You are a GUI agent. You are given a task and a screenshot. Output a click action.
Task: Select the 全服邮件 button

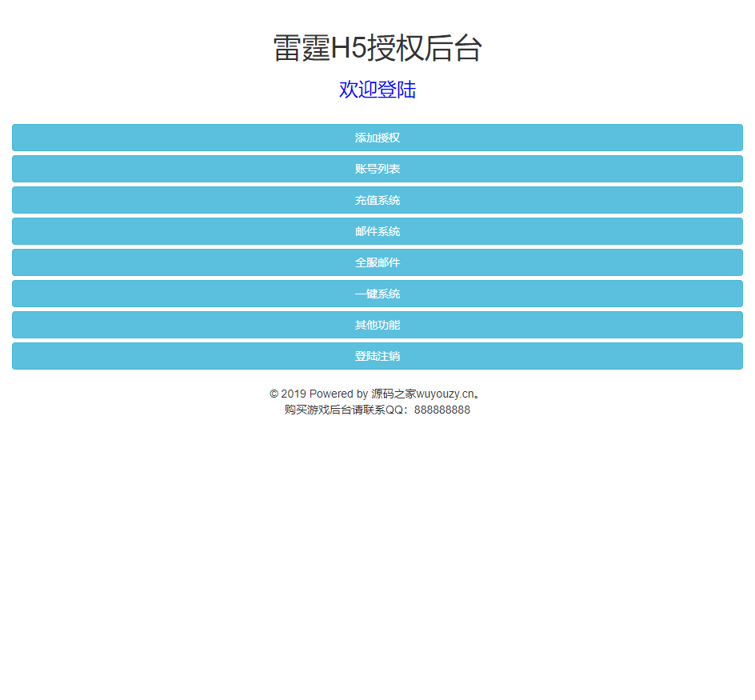377,262
